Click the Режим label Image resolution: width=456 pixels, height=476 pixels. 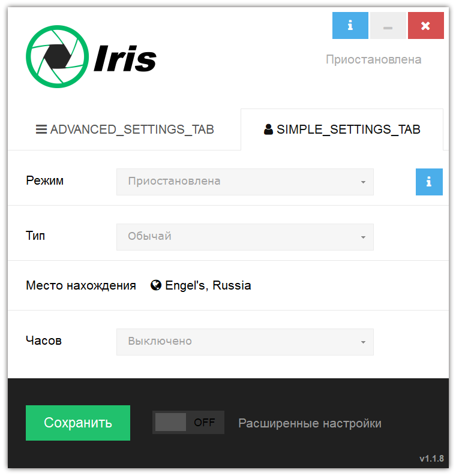pyautogui.click(x=44, y=181)
